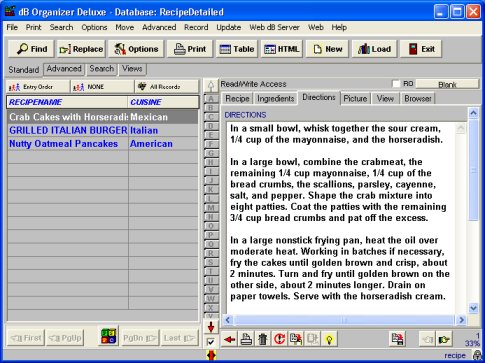Jump to letter A in index

coord(211,99)
